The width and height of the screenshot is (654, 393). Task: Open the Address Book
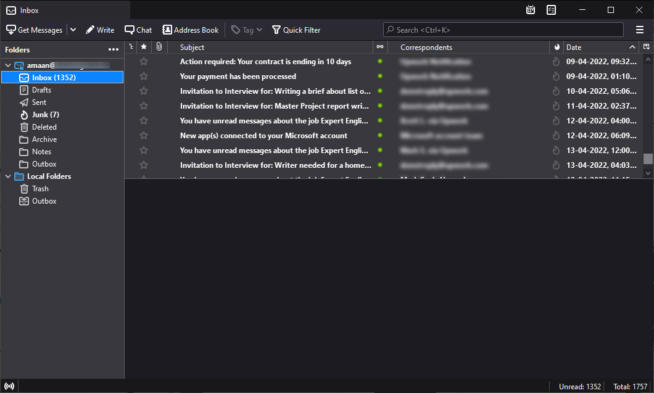[x=191, y=30]
